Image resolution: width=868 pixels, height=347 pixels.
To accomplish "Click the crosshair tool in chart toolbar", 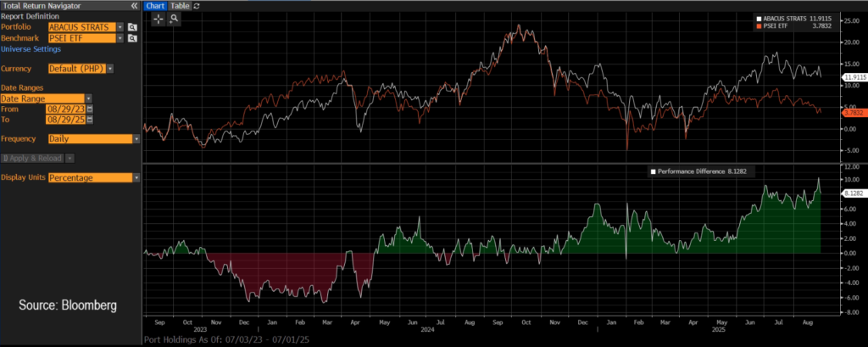I will (159, 19).
